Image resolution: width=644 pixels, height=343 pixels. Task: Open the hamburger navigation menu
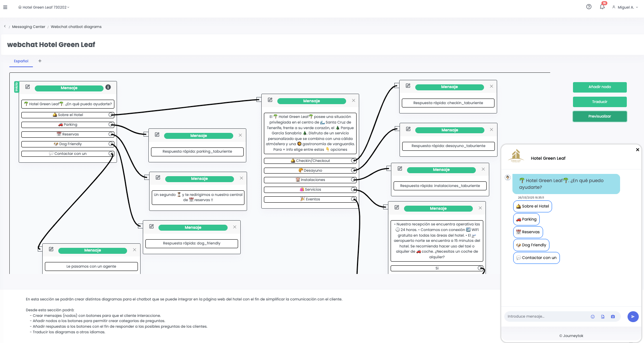coord(5,7)
